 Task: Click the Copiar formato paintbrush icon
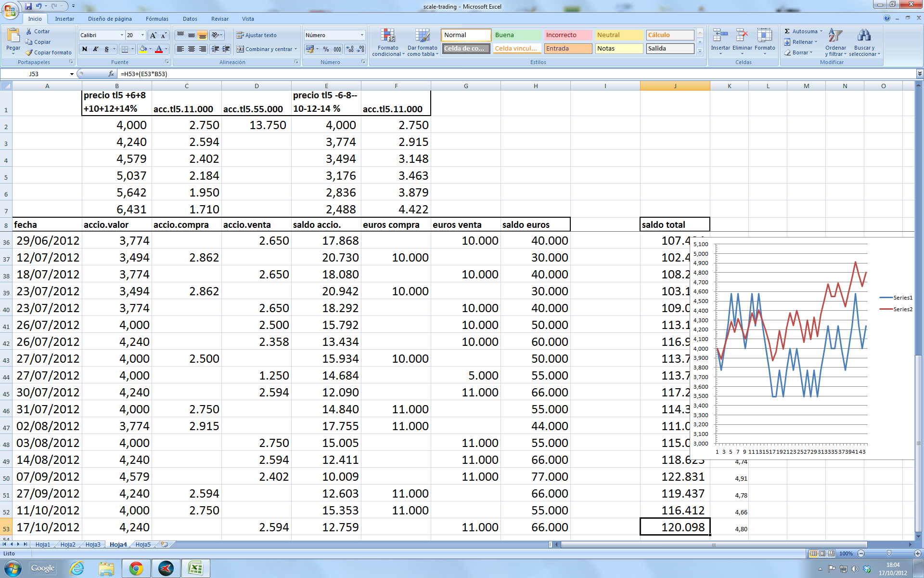pyautogui.click(x=29, y=53)
